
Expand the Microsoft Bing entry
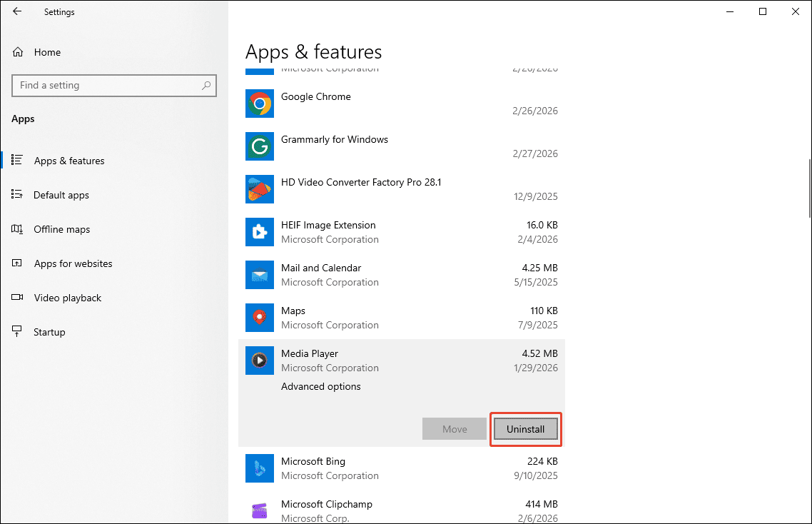pos(400,468)
